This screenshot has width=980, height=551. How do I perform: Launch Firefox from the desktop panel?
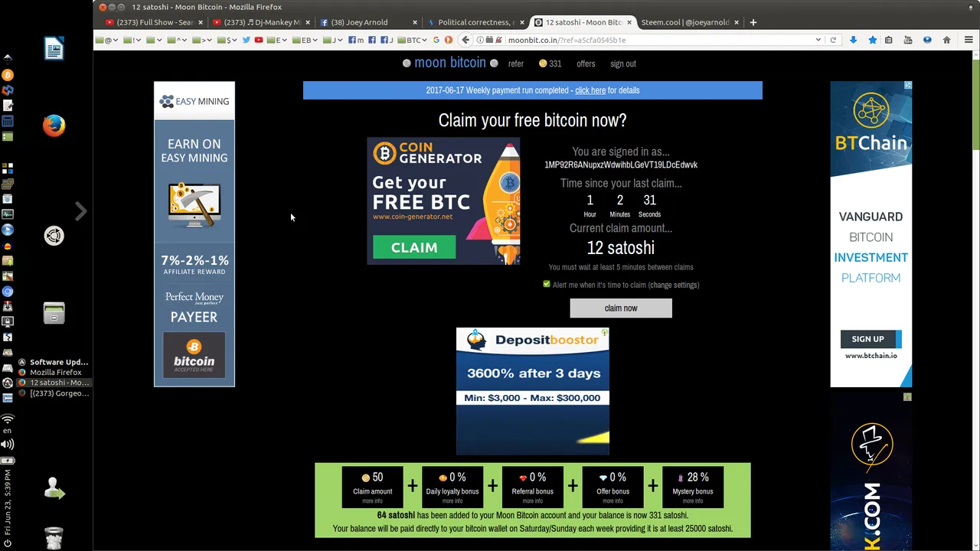point(54,126)
